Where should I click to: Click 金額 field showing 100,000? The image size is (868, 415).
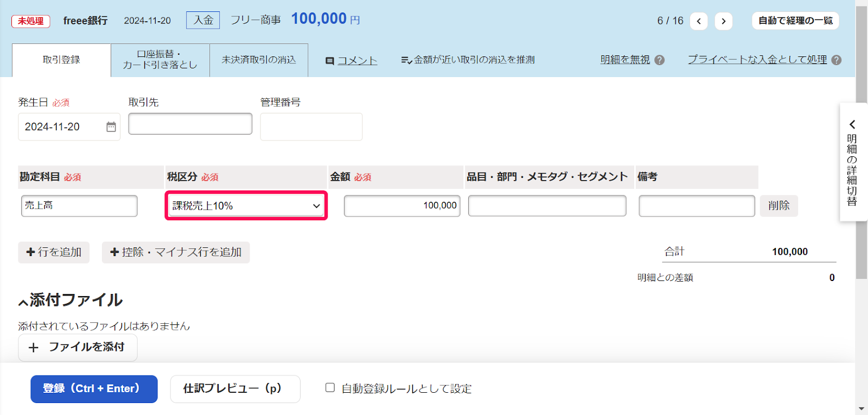(402, 206)
